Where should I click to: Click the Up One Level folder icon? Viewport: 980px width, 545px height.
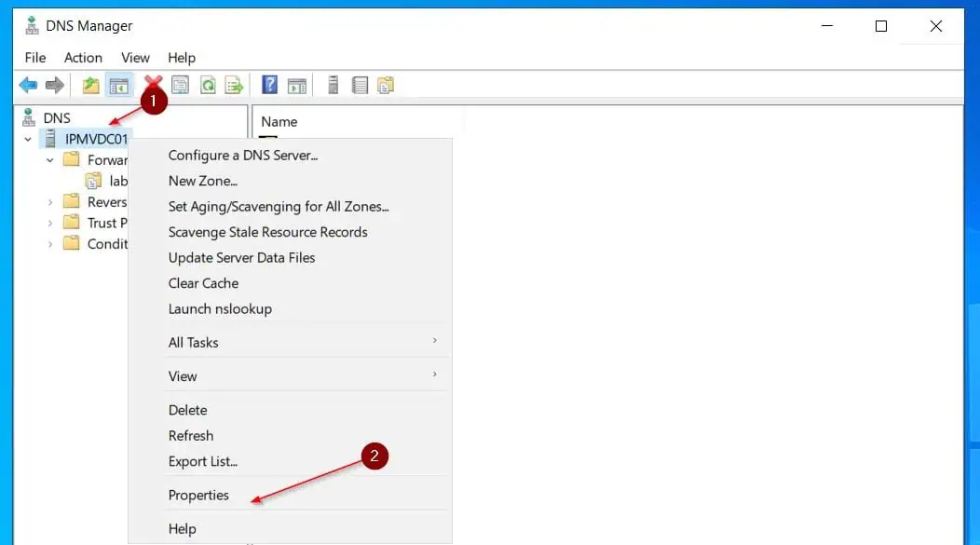pyautogui.click(x=90, y=85)
